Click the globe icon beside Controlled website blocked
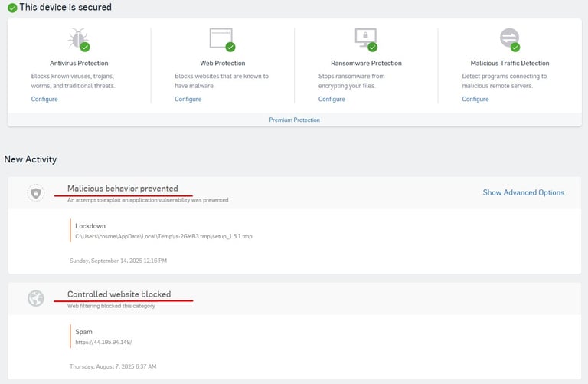Image resolution: width=588 pixels, height=384 pixels. (36, 298)
